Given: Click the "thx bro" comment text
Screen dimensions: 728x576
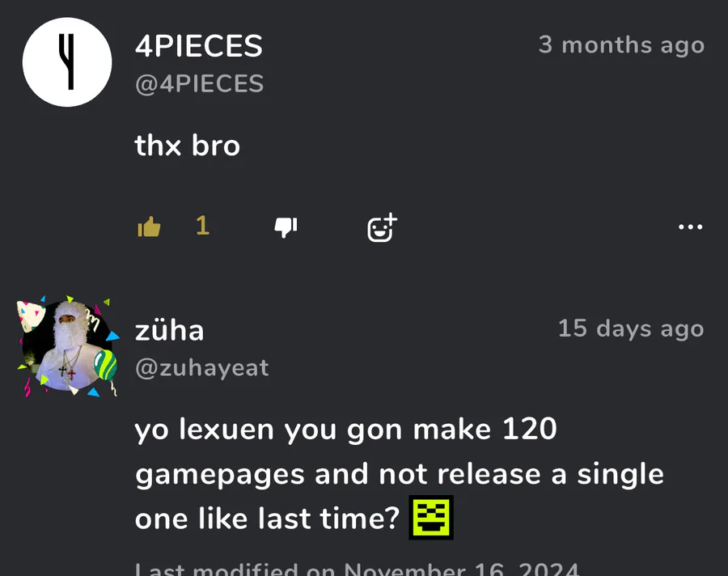Looking at the screenshot, I should coord(187,146).
